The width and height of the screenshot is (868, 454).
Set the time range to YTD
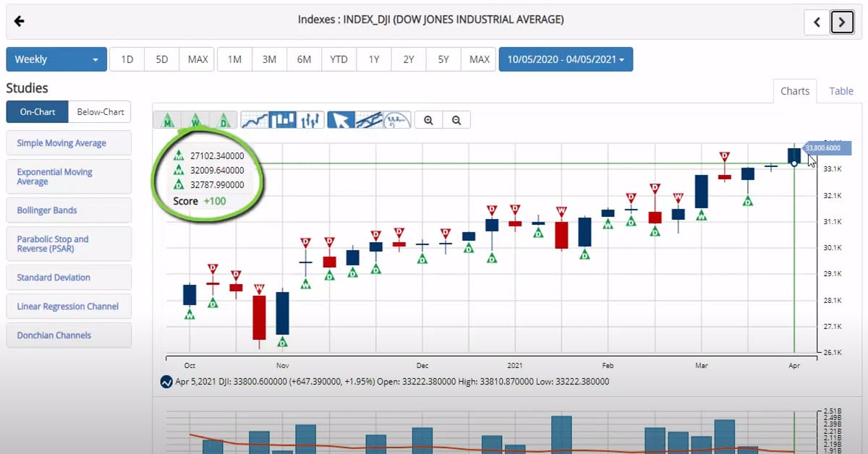tap(339, 59)
